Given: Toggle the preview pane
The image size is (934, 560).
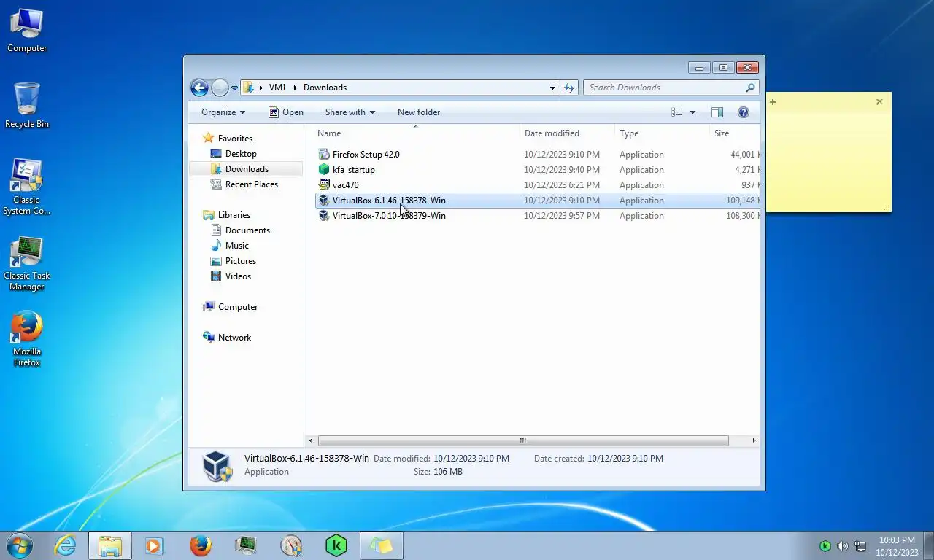Looking at the screenshot, I should pos(717,112).
